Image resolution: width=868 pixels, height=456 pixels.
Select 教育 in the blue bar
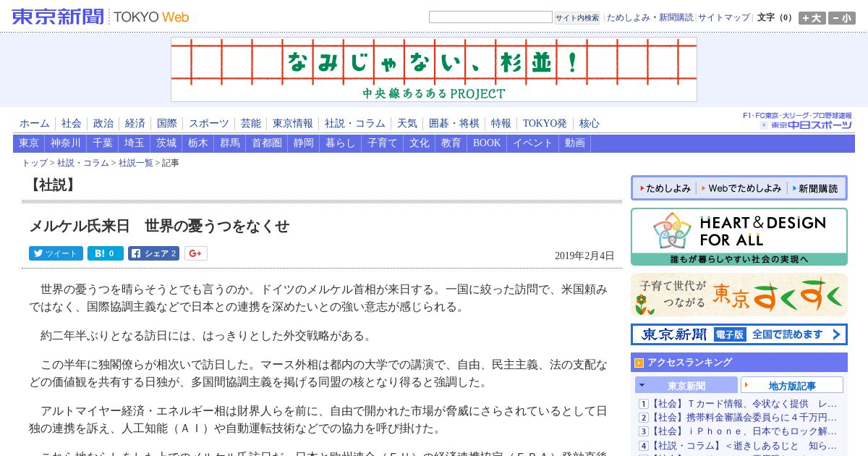[451, 143]
